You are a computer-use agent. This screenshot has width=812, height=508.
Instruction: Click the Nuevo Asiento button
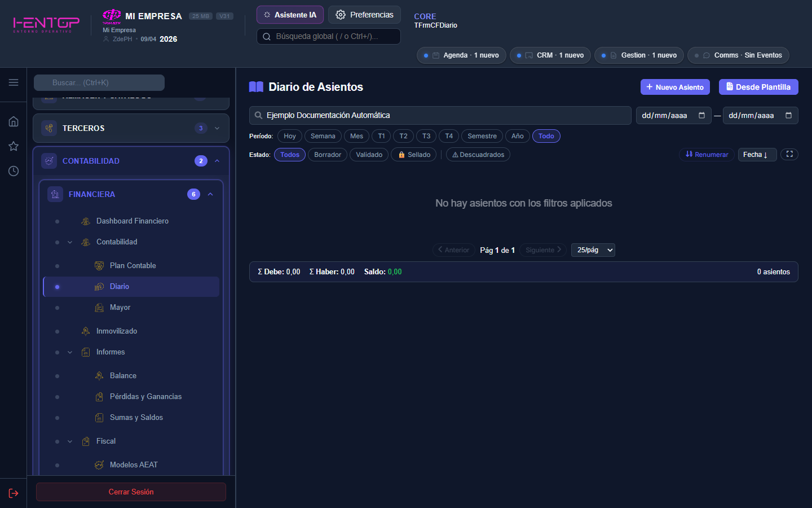coord(675,87)
